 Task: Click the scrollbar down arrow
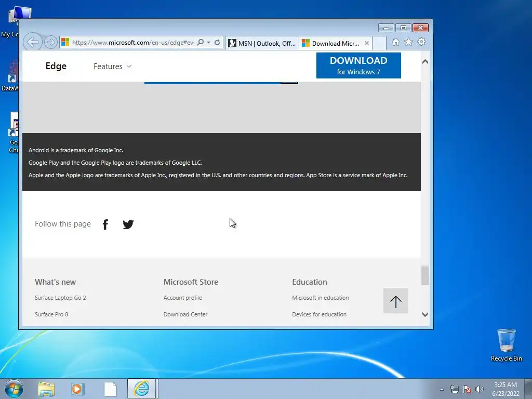[x=425, y=314]
